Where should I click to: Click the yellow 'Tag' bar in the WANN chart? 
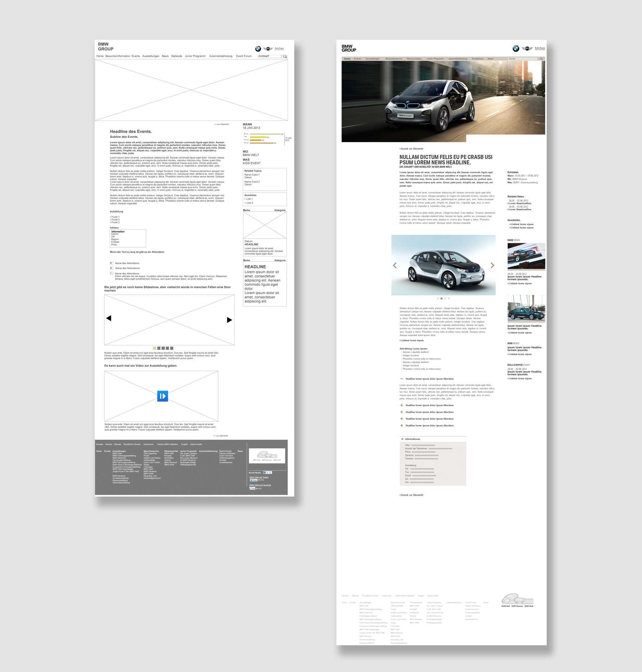(258, 137)
